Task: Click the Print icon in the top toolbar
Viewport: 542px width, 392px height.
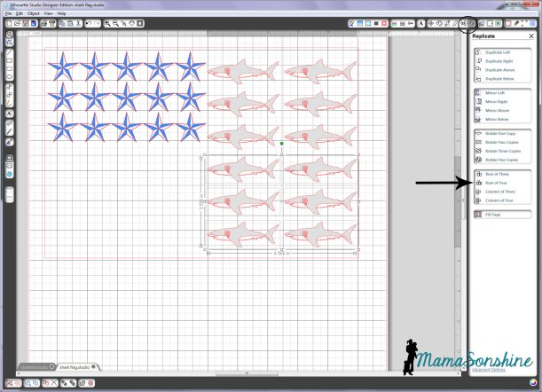Action: click(x=43, y=24)
